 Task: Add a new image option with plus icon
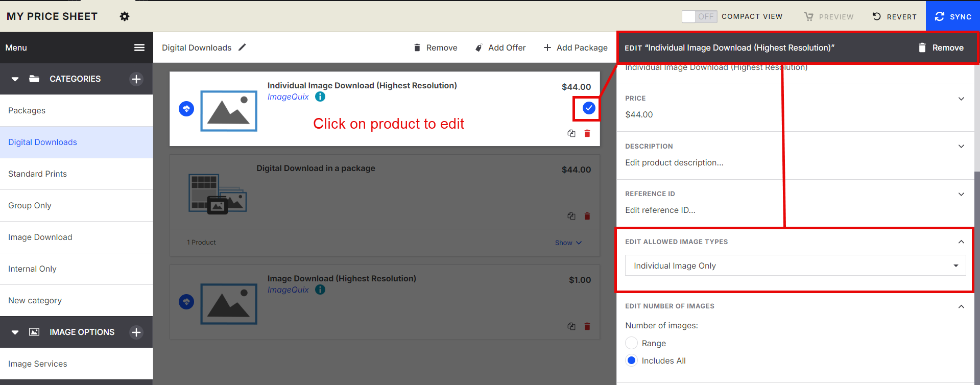coord(136,332)
